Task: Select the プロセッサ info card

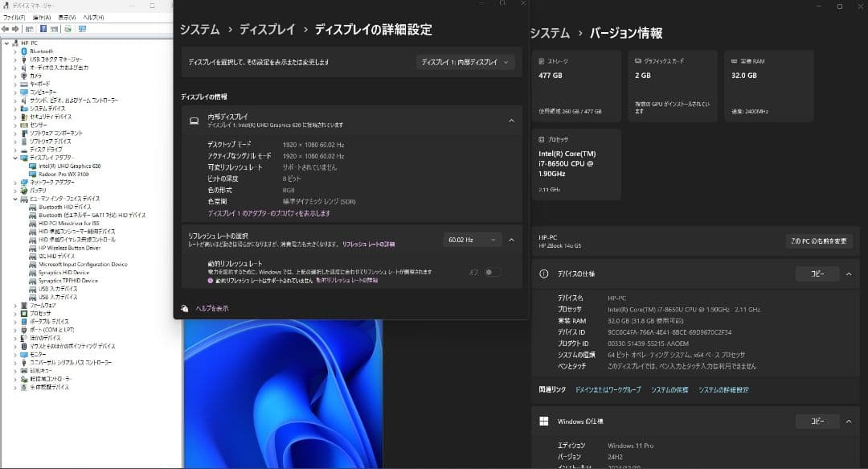Action: point(575,165)
